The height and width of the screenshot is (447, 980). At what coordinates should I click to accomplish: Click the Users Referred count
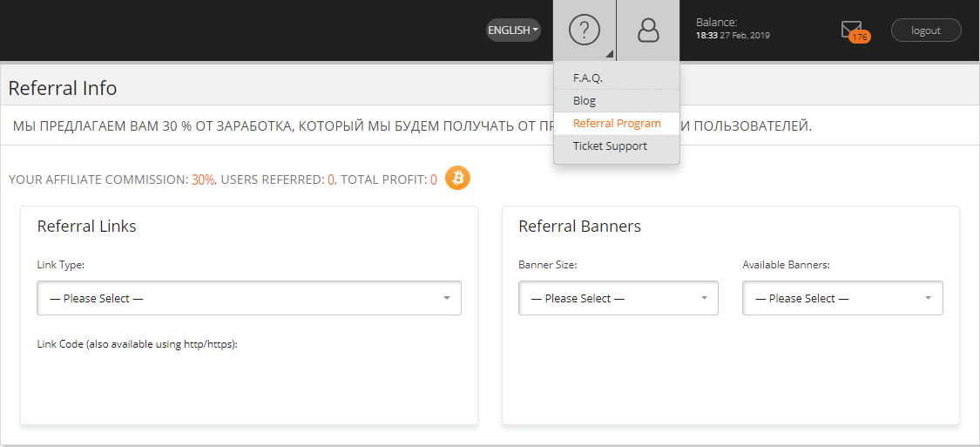[331, 179]
